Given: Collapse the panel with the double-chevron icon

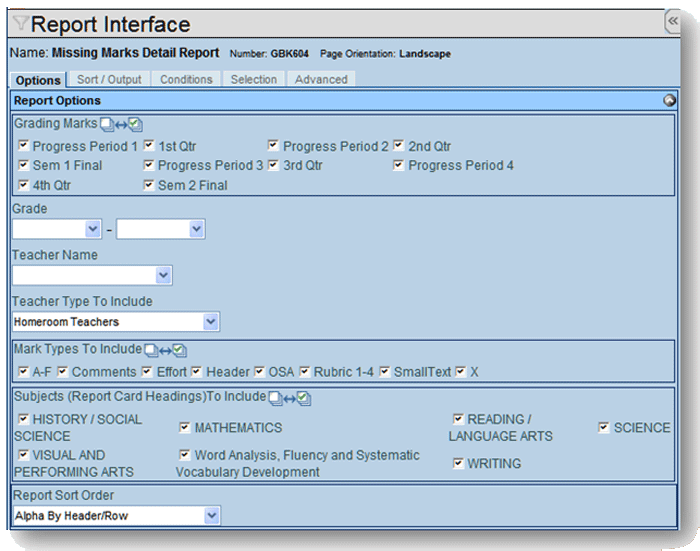Looking at the screenshot, I should click(x=673, y=21).
